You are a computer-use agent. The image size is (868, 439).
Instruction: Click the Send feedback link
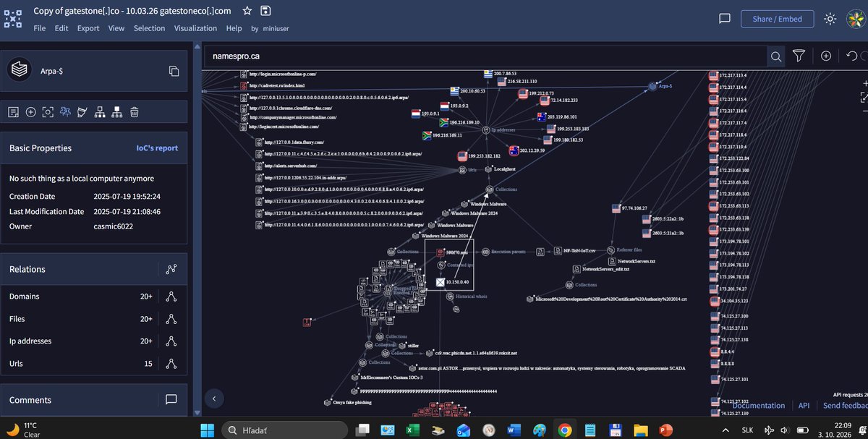pos(845,406)
